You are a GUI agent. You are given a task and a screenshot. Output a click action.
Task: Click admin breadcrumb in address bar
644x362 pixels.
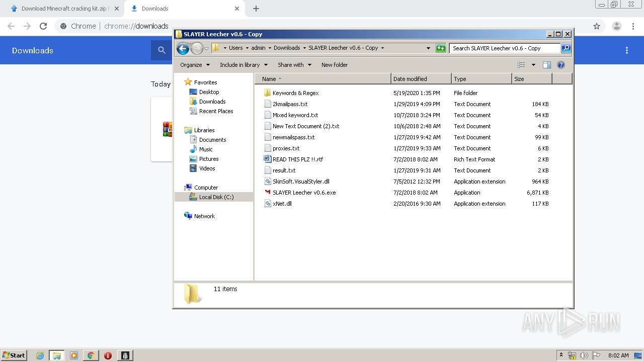pos(258,48)
